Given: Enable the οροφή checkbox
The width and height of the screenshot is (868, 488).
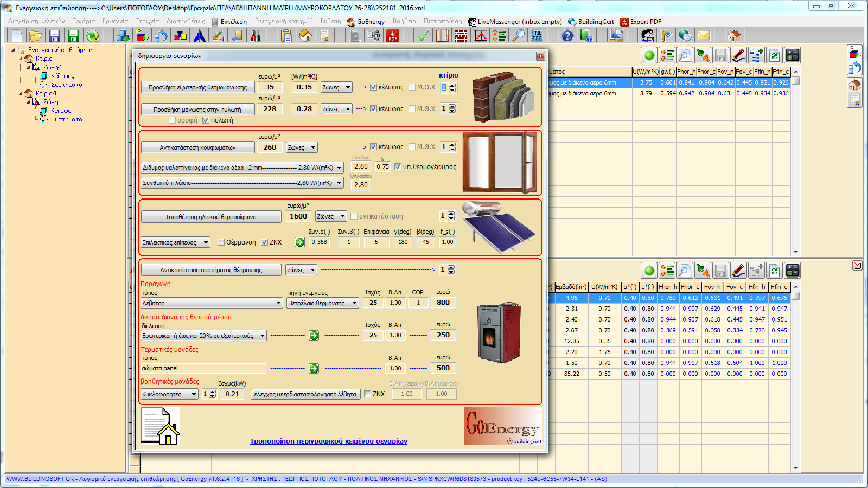Looking at the screenshot, I should point(173,120).
